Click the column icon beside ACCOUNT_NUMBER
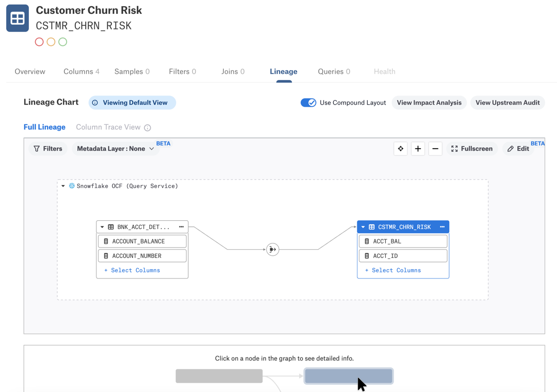The width and height of the screenshot is (557, 392). 106,256
